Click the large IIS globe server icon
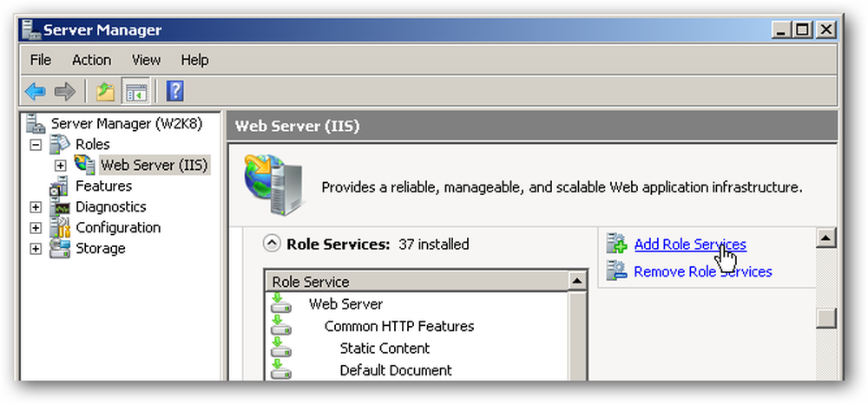 273,185
